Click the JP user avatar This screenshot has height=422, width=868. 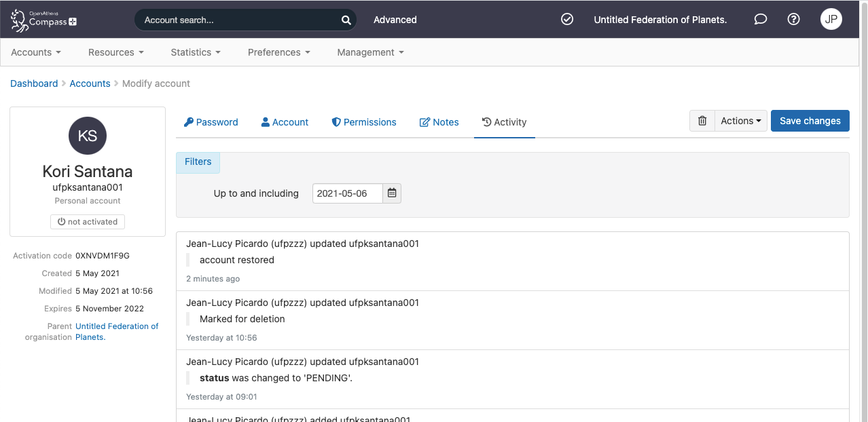click(831, 19)
